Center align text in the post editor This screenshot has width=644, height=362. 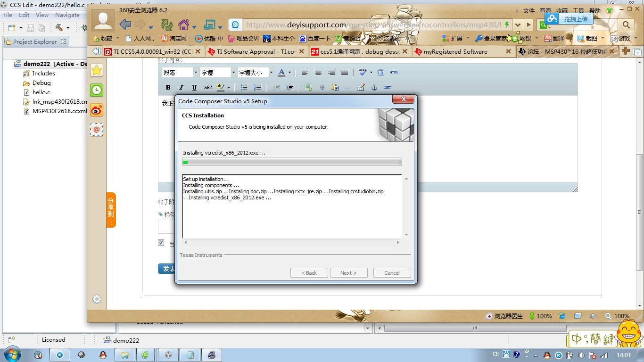tap(318, 73)
